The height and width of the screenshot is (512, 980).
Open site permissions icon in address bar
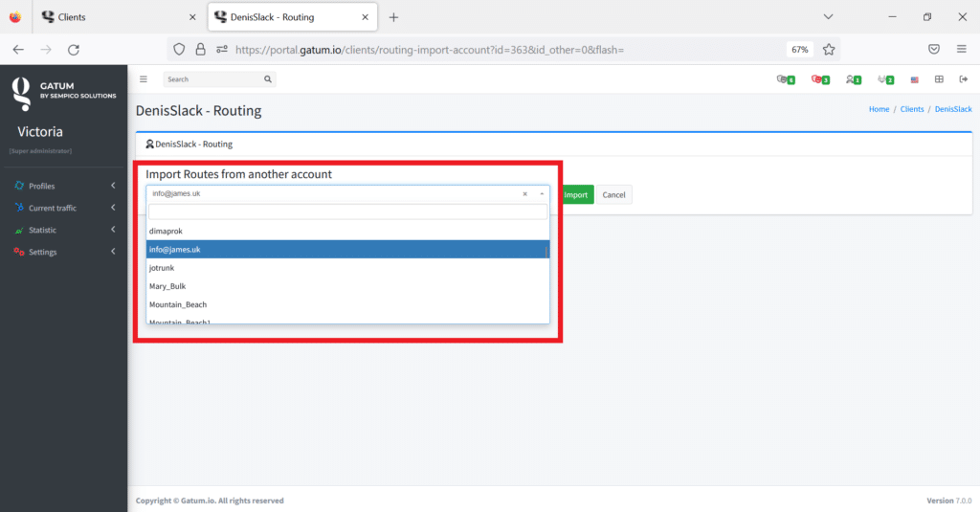[222, 50]
